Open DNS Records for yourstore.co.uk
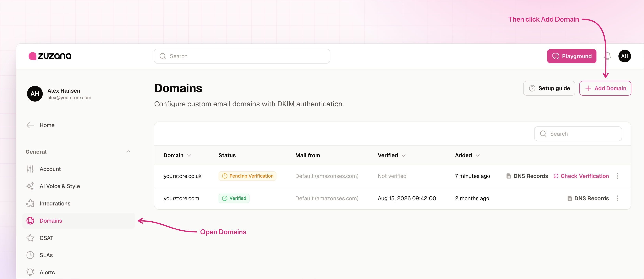Image resolution: width=644 pixels, height=279 pixels. tap(527, 176)
